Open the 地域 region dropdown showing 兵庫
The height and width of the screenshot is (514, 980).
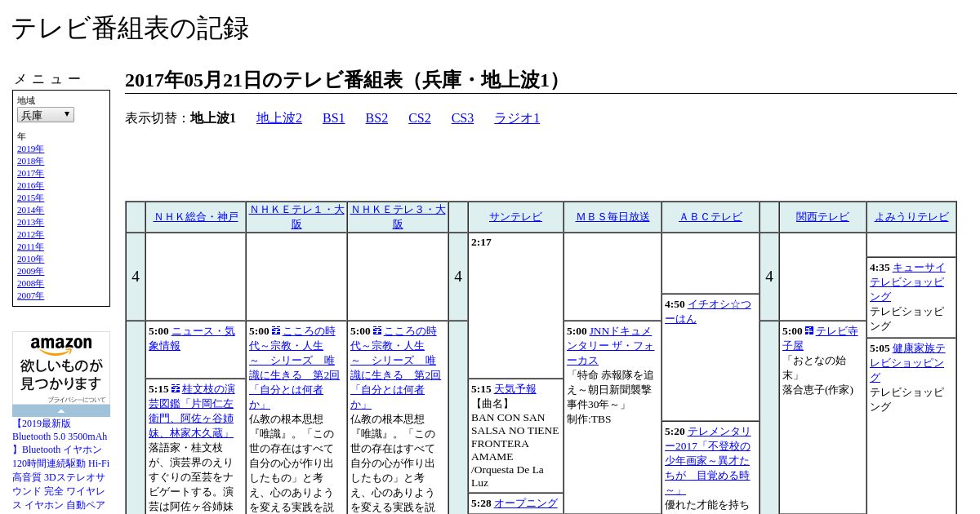click(x=46, y=115)
